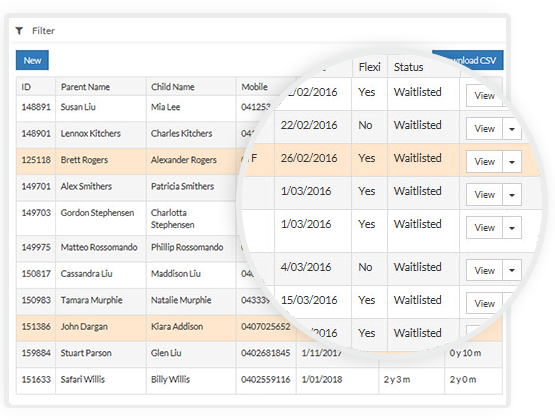
Task: Sort by Parent Name column header
Action: point(85,87)
